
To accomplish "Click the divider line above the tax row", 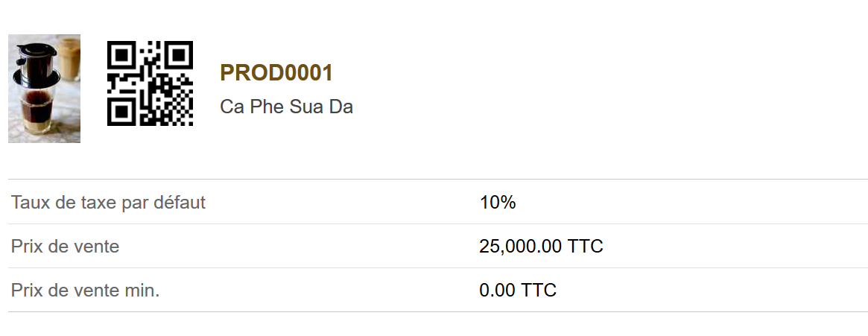I will [438, 180].
